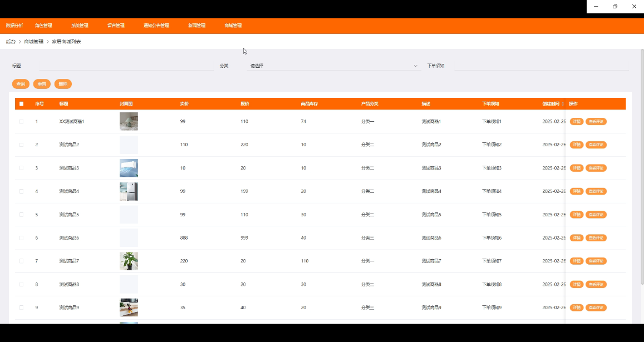Focus the 标题 search field
Viewport: 644px width, 342px height.
click(x=126, y=66)
